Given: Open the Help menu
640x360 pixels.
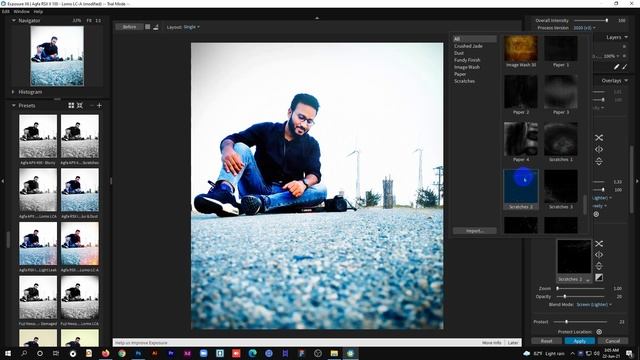Looking at the screenshot, I should click(38, 11).
